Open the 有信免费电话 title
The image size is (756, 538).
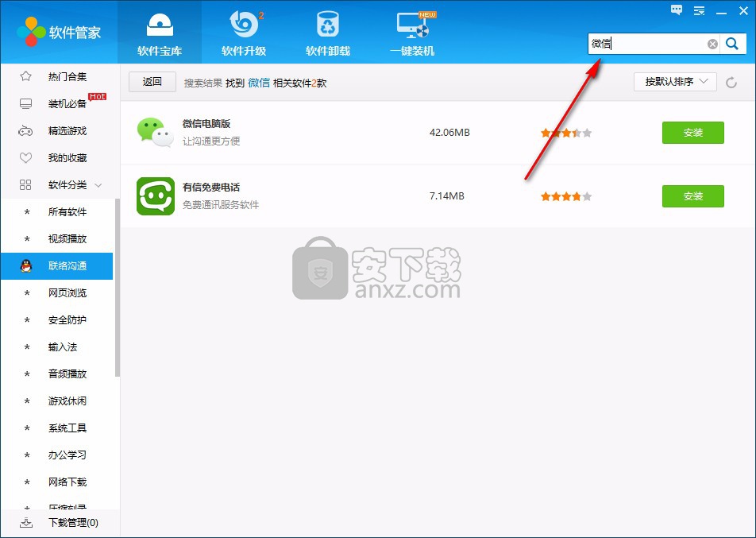tap(211, 188)
